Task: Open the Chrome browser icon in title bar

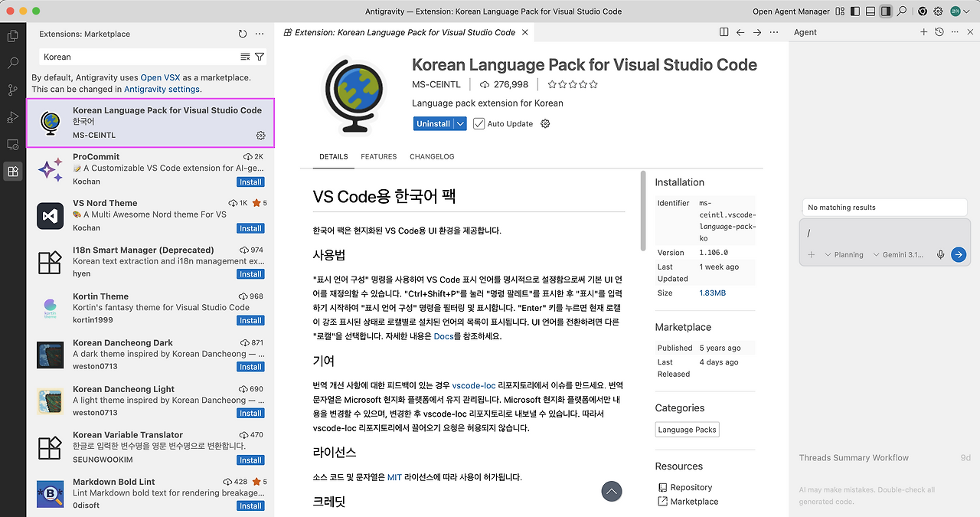Action: pos(923,11)
